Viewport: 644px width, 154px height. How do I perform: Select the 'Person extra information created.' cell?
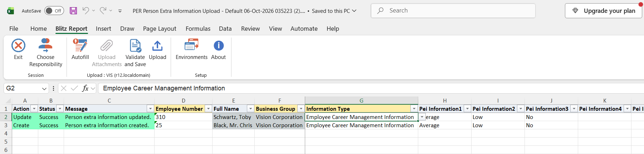click(x=109, y=125)
